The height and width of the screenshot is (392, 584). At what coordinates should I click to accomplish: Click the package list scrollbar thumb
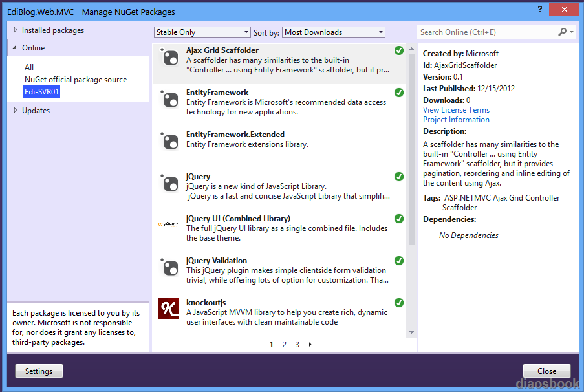click(x=411, y=150)
